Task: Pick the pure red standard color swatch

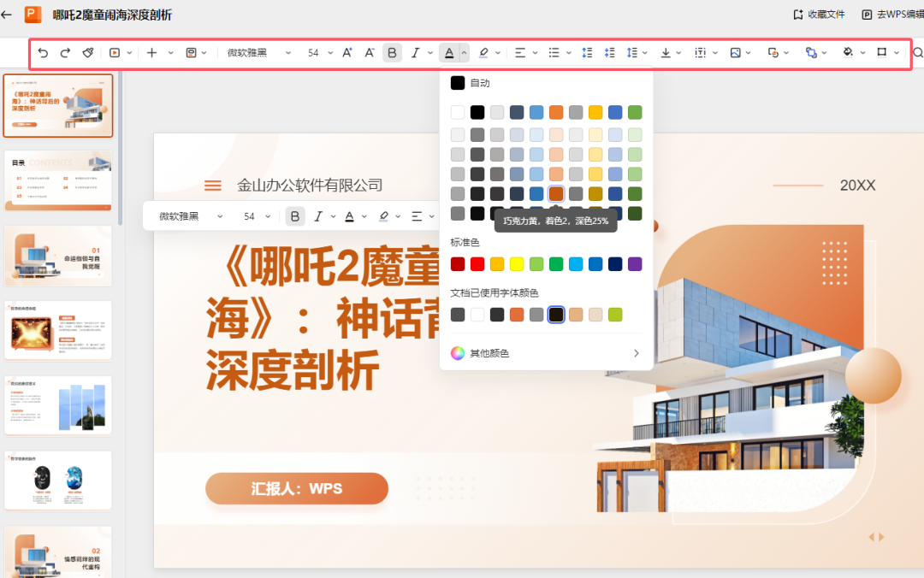Action: (477, 264)
